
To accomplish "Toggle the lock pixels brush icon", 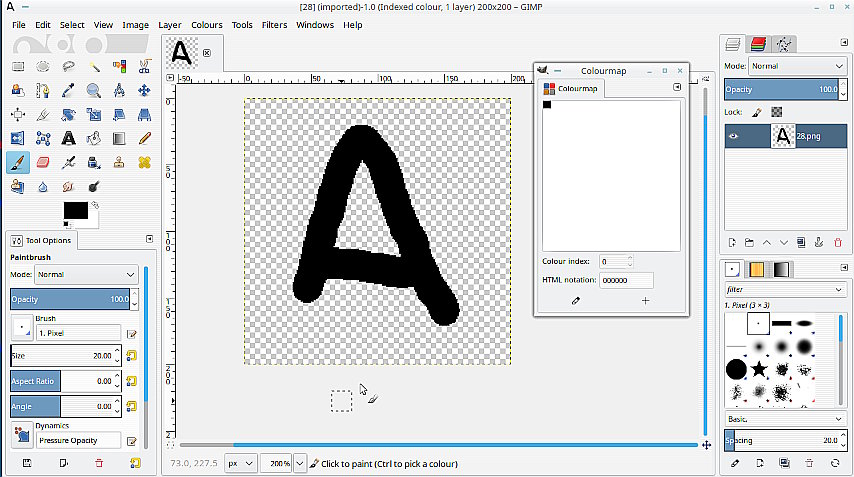I will tap(757, 112).
